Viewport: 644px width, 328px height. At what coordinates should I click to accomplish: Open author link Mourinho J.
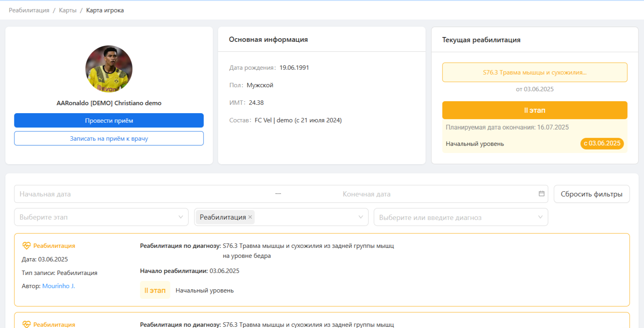tap(59, 286)
